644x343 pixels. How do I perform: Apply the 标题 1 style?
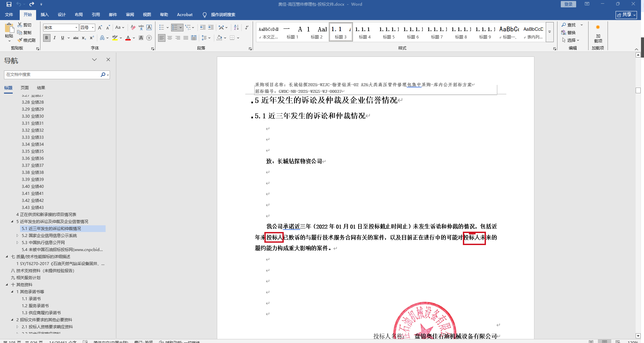click(x=292, y=32)
